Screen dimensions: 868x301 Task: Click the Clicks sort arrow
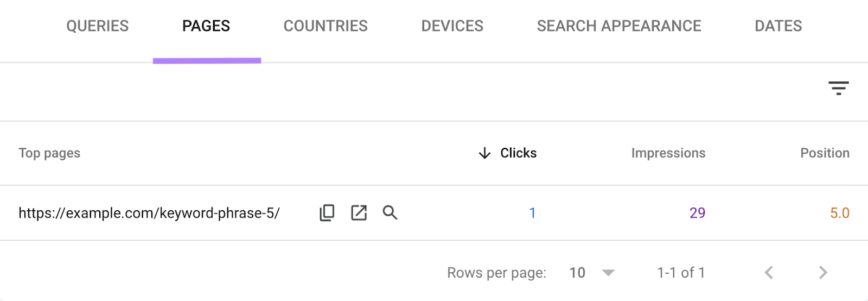point(484,153)
